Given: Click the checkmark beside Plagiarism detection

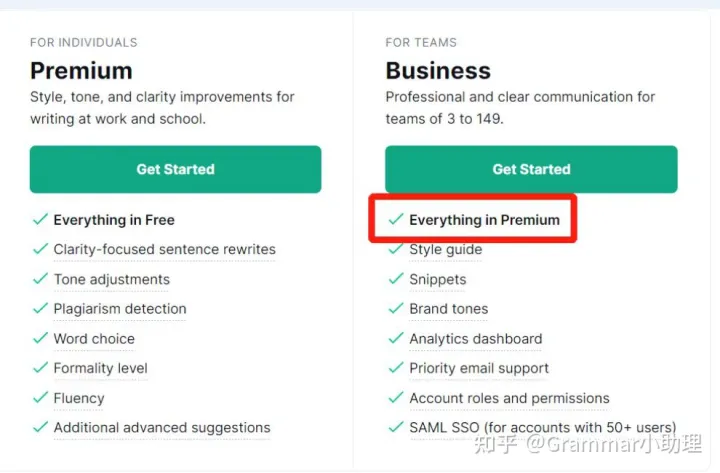Looking at the screenshot, I should pos(40,309).
